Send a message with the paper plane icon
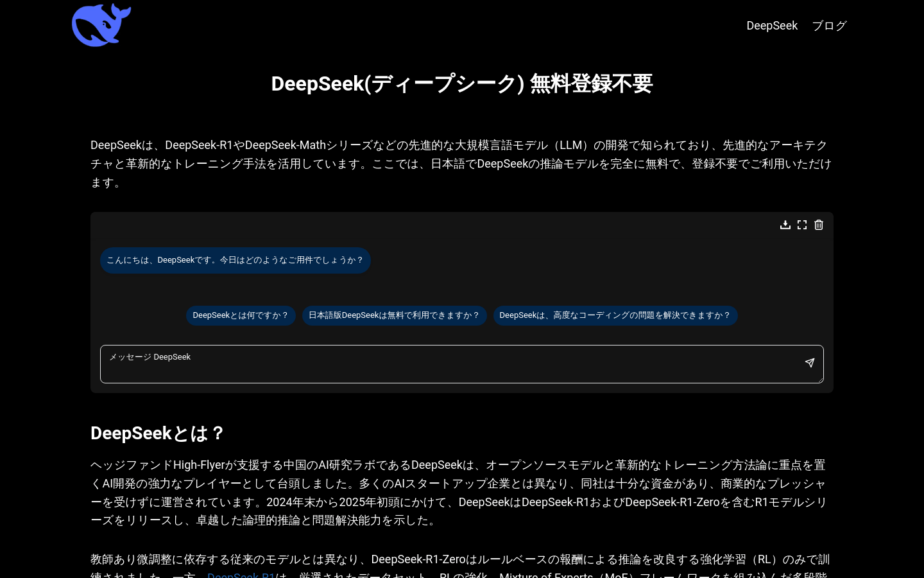Screen dimensions: 924x578 (x=809, y=363)
